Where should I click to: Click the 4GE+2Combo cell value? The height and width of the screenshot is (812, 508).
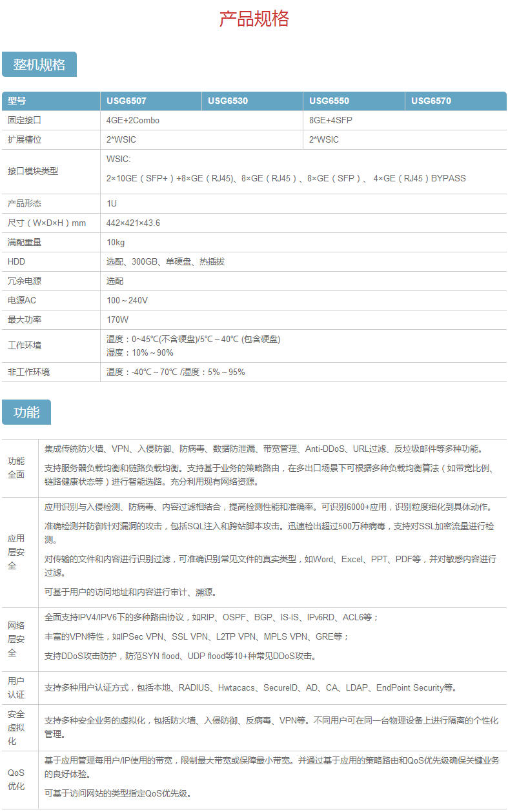point(133,120)
